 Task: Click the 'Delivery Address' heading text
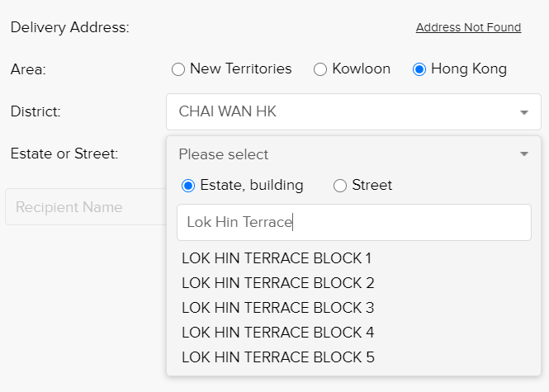tap(70, 27)
